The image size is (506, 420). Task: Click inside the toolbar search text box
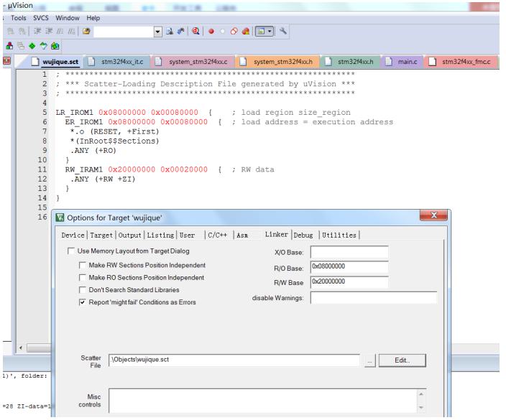[x=124, y=32]
